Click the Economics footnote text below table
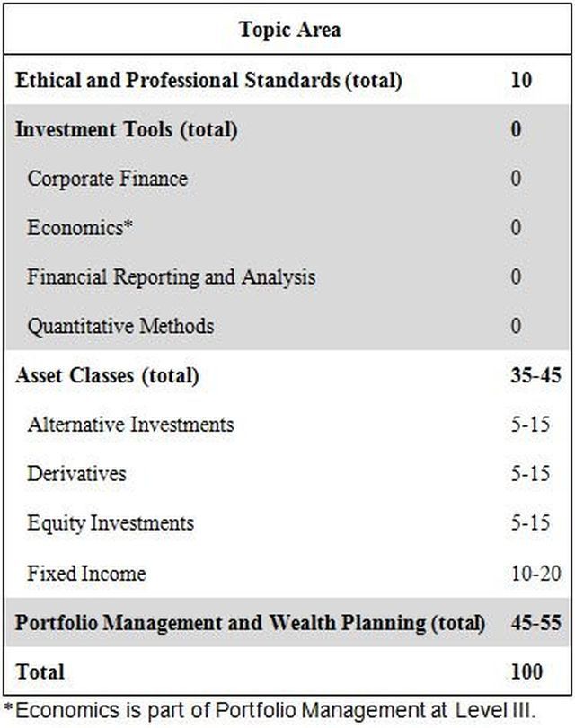The image size is (575, 728). pyautogui.click(x=270, y=710)
